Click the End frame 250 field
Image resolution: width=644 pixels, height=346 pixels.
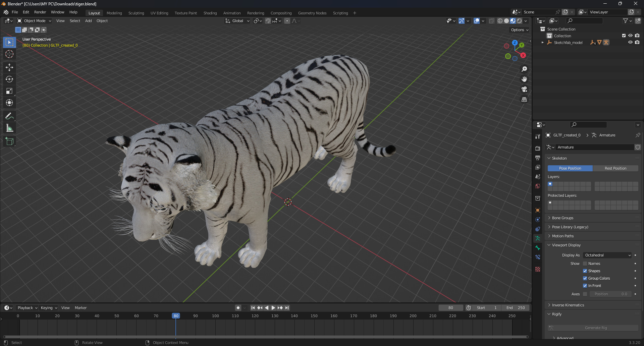click(516, 308)
